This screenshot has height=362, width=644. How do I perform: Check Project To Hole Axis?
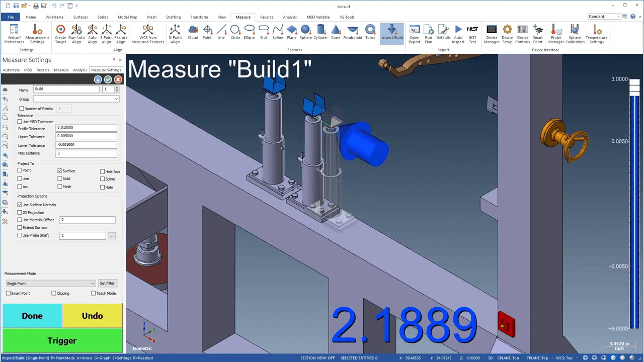pos(103,171)
